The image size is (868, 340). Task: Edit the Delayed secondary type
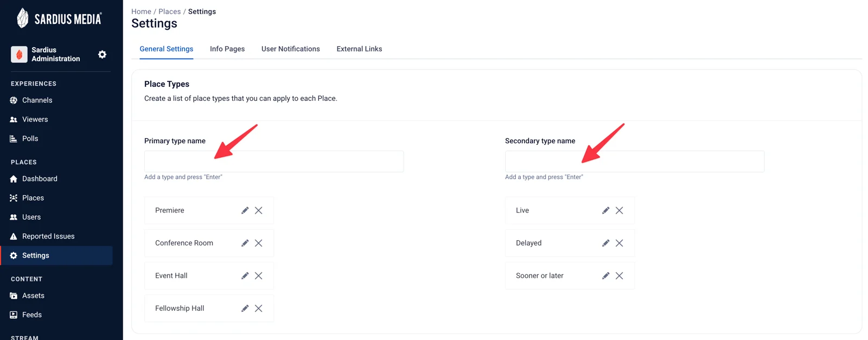(x=605, y=243)
